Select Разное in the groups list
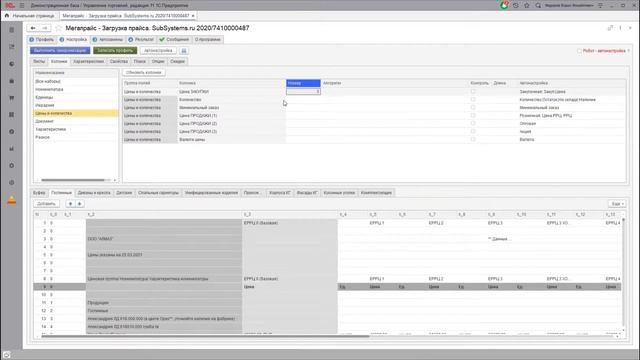This screenshot has width=640, height=360. click(x=76, y=137)
